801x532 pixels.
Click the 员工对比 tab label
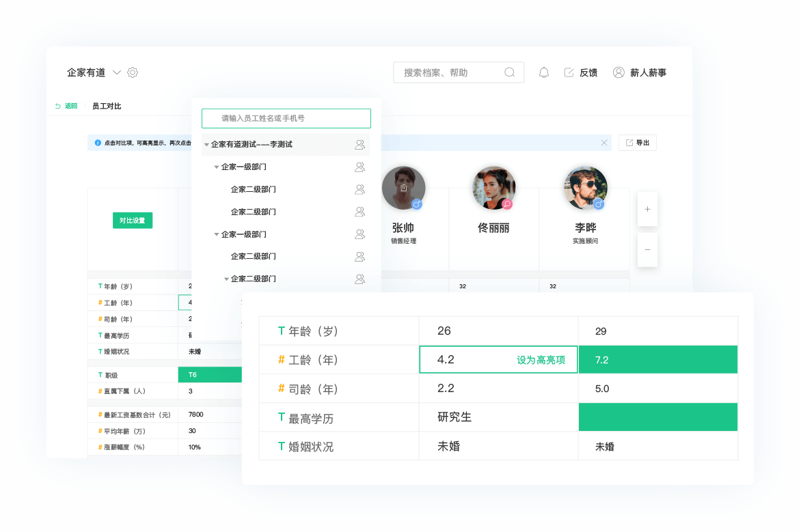tap(107, 106)
